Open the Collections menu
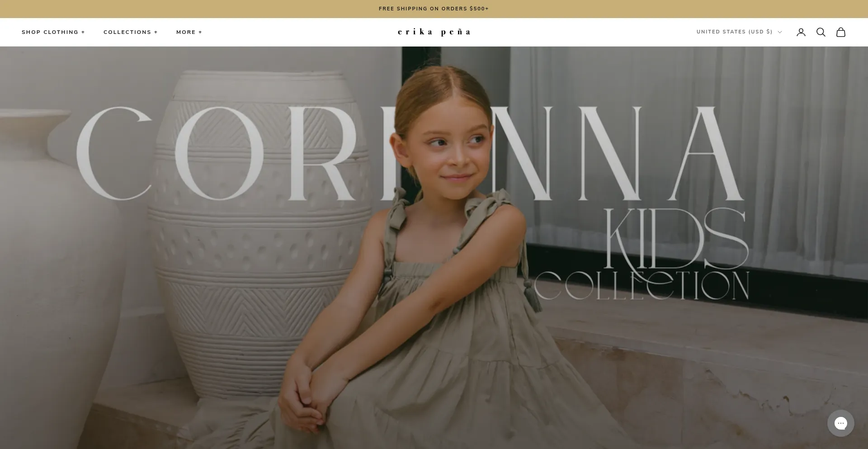The width and height of the screenshot is (868, 449). pos(127,32)
